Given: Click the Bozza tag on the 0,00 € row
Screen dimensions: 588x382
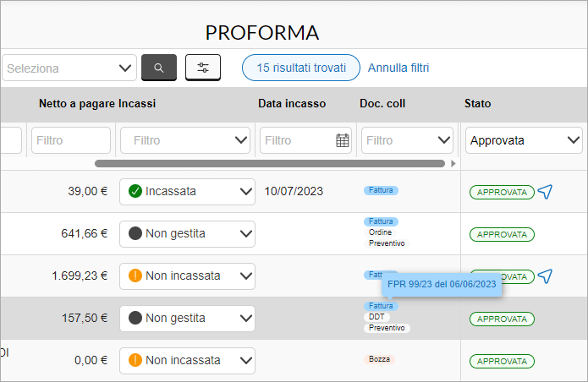Looking at the screenshot, I should pos(379,359).
